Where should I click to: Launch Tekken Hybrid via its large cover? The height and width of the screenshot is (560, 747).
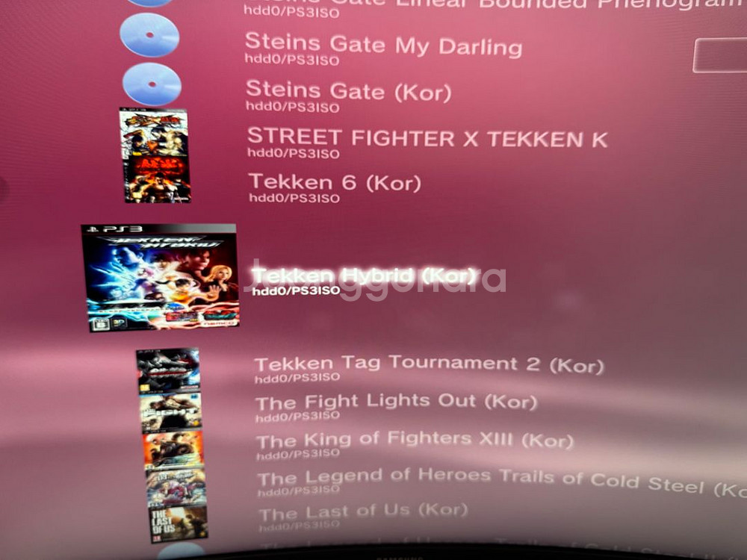(161, 277)
